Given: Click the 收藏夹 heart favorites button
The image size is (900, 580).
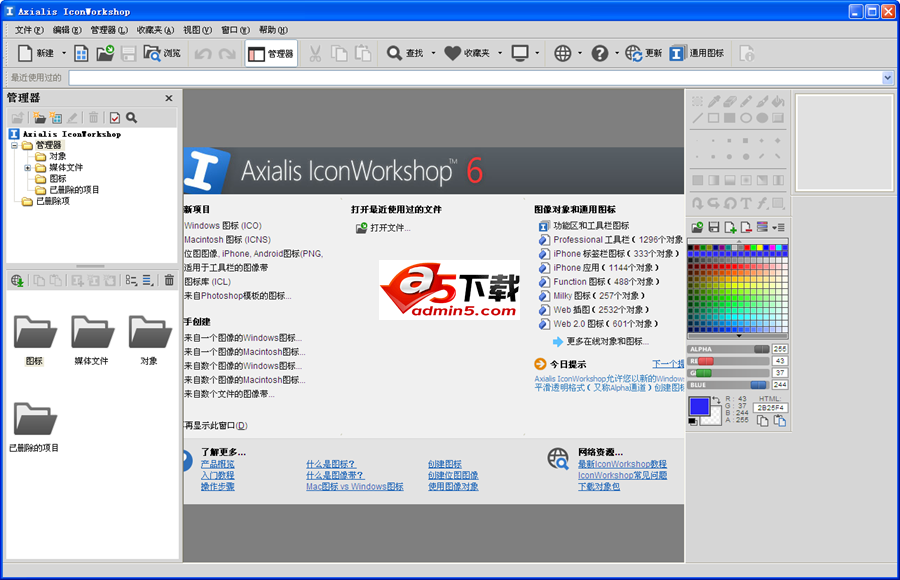Looking at the screenshot, I should pos(467,53).
